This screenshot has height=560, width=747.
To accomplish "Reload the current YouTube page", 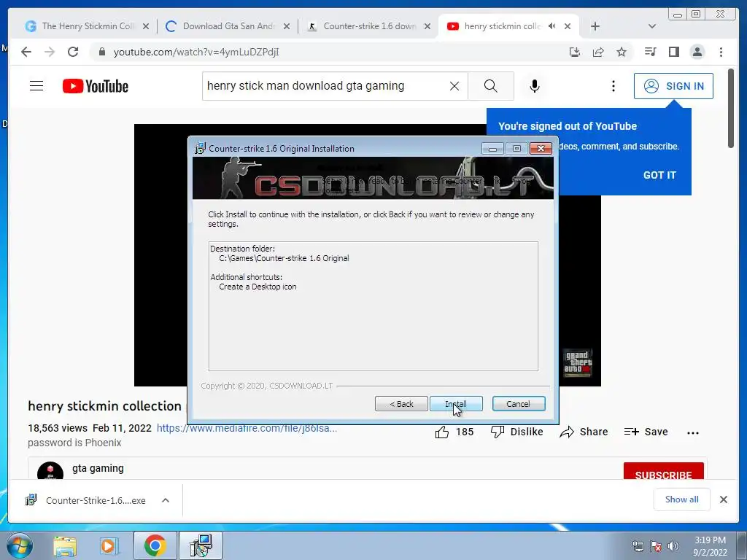I will 73,52.
